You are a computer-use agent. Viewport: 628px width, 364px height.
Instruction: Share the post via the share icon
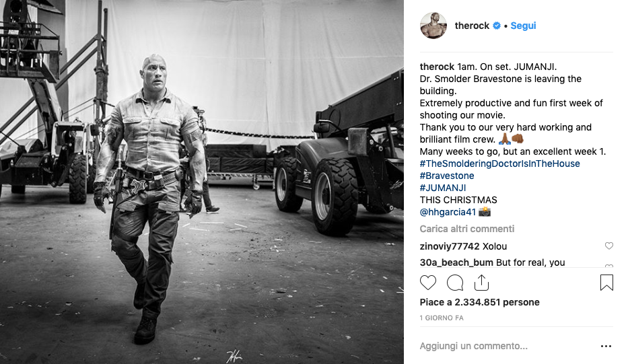tap(481, 283)
